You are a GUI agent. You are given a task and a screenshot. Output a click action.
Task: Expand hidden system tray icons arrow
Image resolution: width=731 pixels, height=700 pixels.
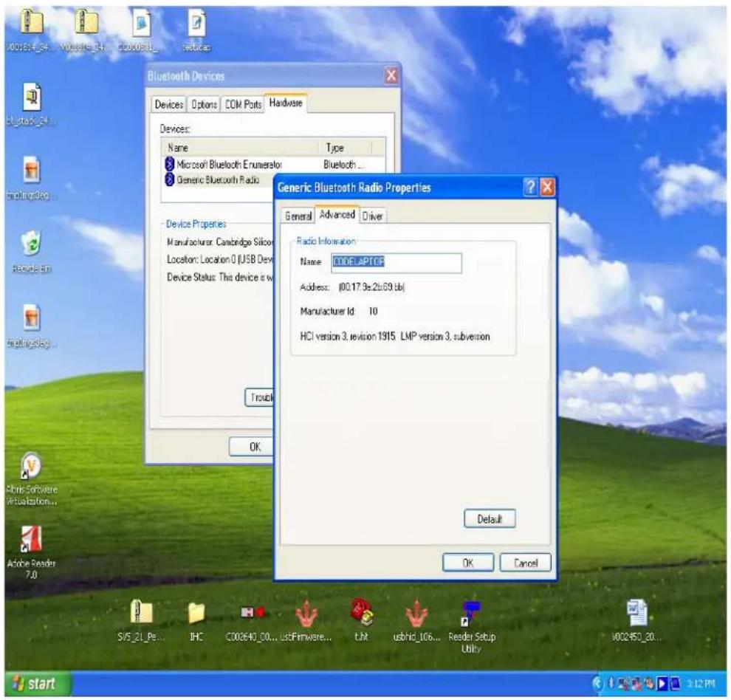point(597,684)
